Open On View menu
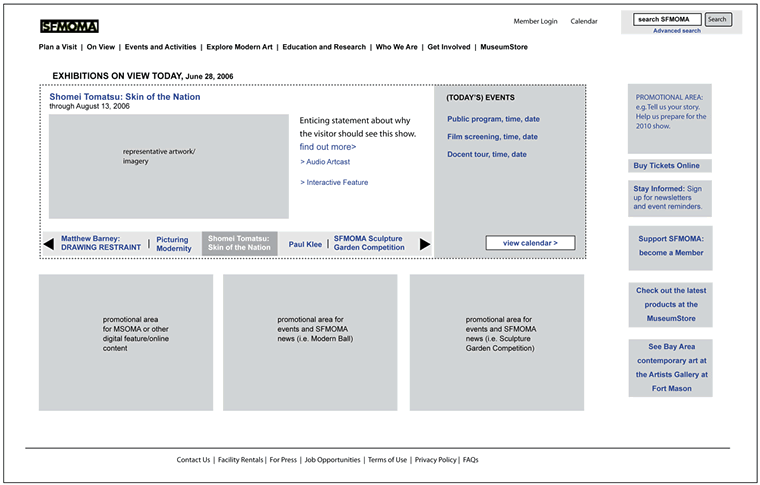The image size is (760, 485). [x=101, y=47]
